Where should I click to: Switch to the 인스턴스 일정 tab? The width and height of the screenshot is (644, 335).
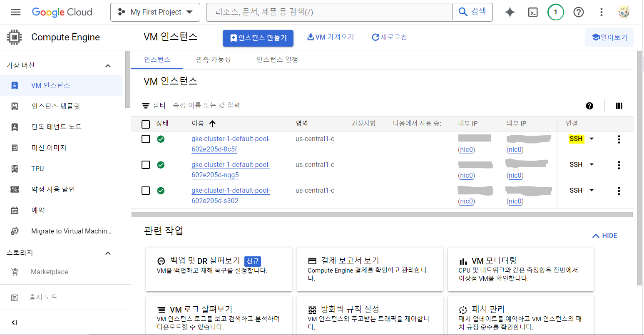[277, 60]
